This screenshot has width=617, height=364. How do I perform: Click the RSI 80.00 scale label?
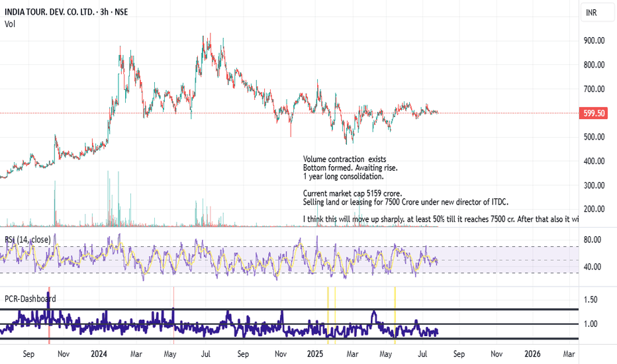pos(593,240)
